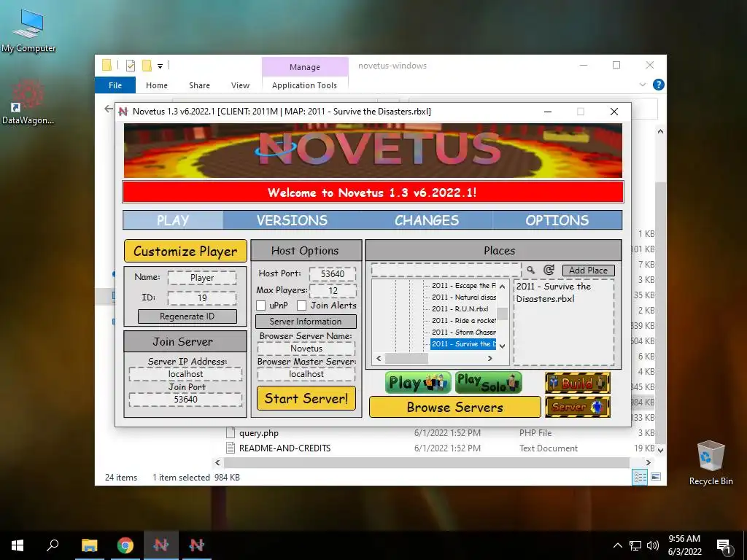Screen dimensions: 747x560
Task: Click the network tray icon
Action: pyautogui.click(x=635, y=545)
